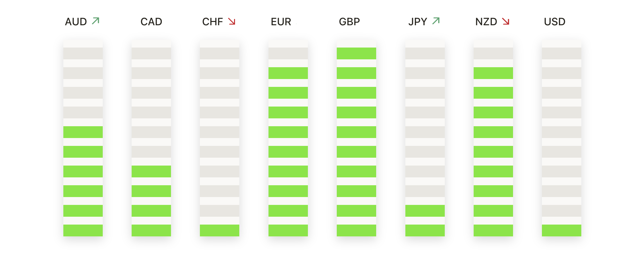Image resolution: width=644 pixels, height=259 pixels.
Task: Click the red down arrow beside NZD
Action: [506, 22]
